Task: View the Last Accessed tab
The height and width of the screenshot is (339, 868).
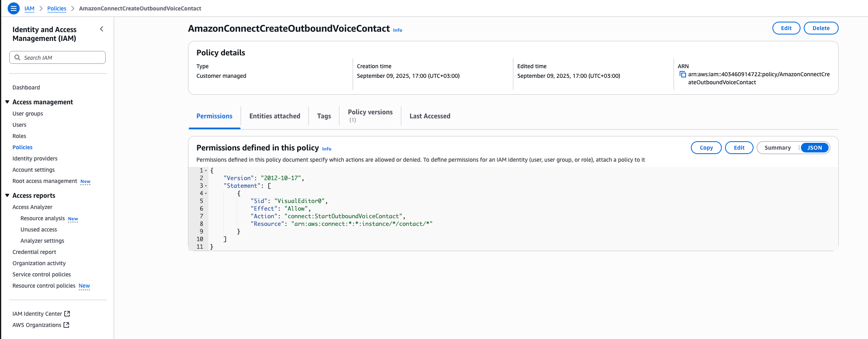Action: 430,116
